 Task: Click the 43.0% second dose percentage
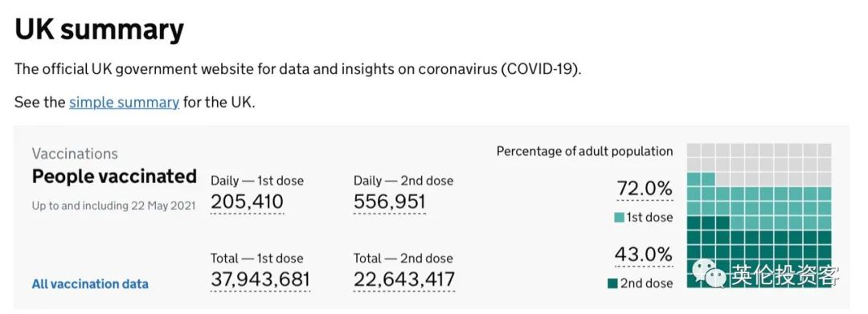click(643, 255)
